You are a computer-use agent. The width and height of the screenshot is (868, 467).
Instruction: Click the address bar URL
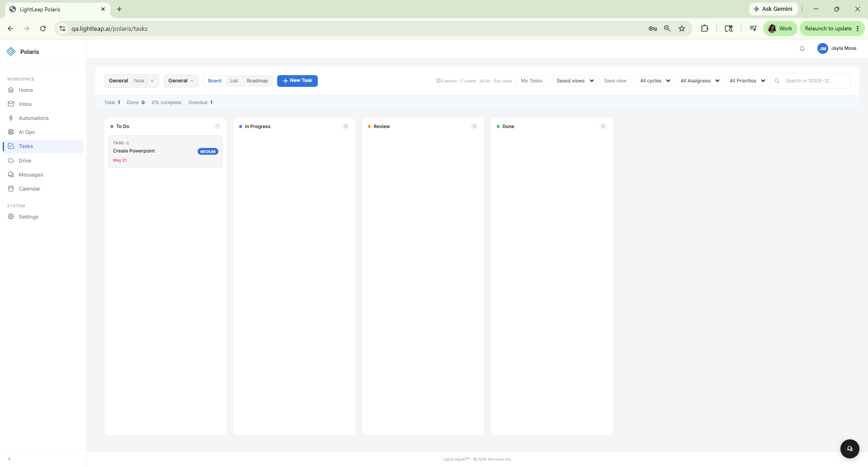click(109, 29)
